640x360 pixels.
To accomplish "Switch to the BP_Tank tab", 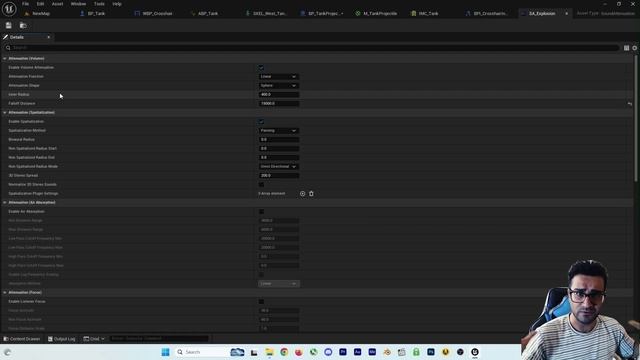I will [96, 13].
